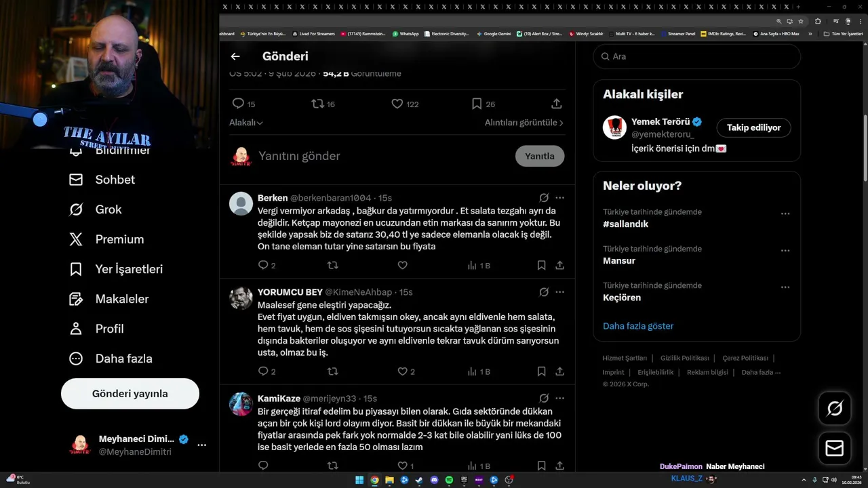Screen dimensions: 868x488
Task: Open Steam from the taskbar
Action: [x=419, y=480]
